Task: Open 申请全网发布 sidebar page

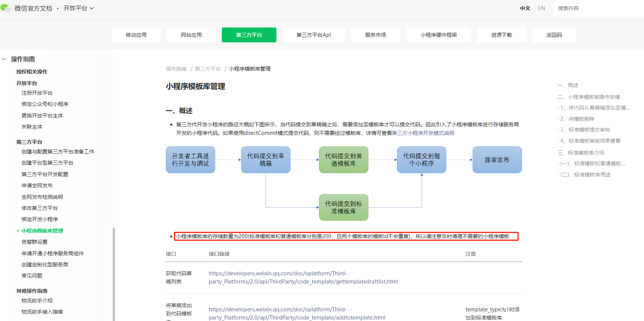Action: [x=37, y=185]
